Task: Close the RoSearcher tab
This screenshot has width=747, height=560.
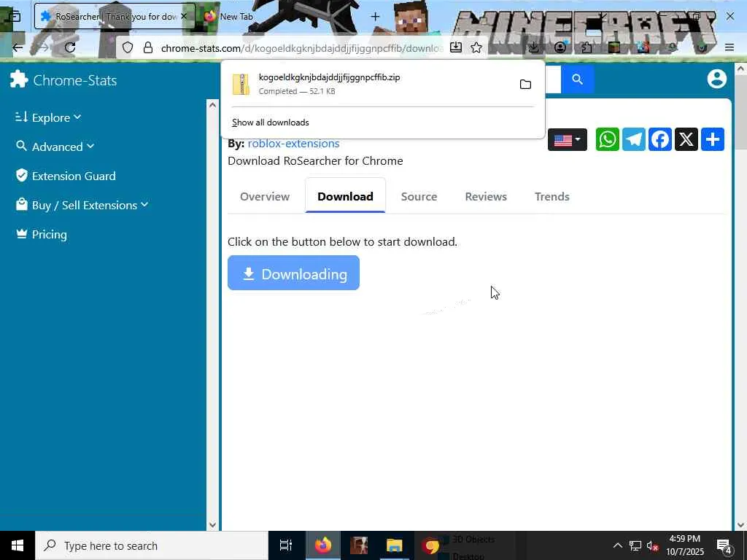Action: click(x=184, y=16)
